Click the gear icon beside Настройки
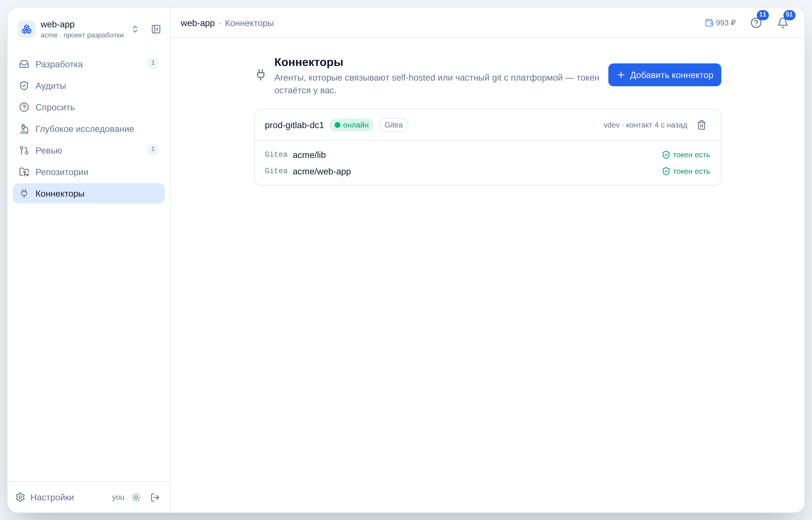The image size is (812, 520). (20, 497)
